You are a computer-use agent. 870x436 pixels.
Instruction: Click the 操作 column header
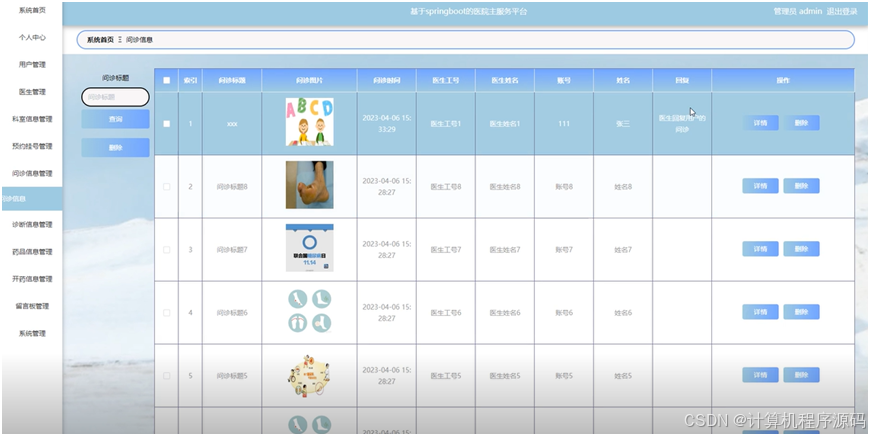tap(783, 80)
